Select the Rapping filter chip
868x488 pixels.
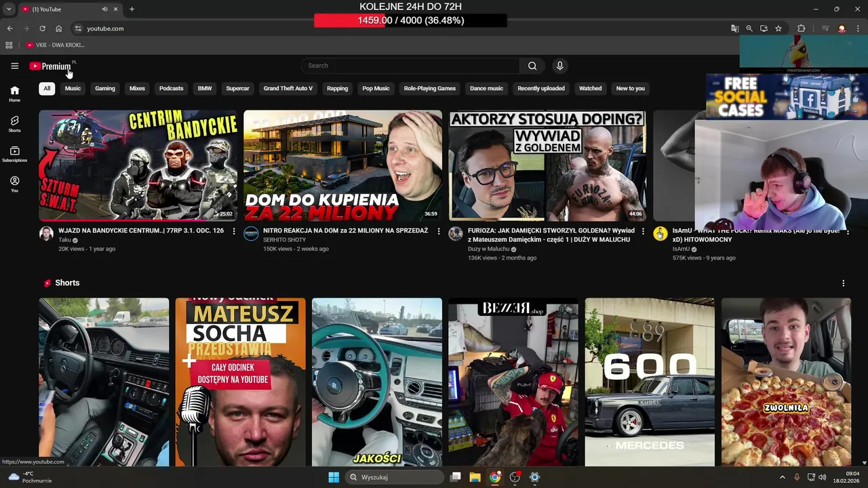tap(337, 88)
